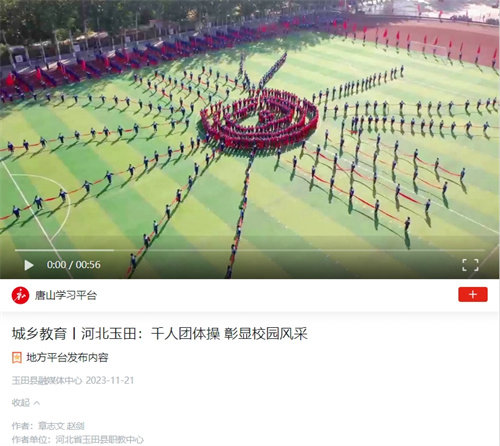Image resolution: width=500 pixels, height=446 pixels.
Task: Click the 作者 author names line
Action: [x=48, y=426]
